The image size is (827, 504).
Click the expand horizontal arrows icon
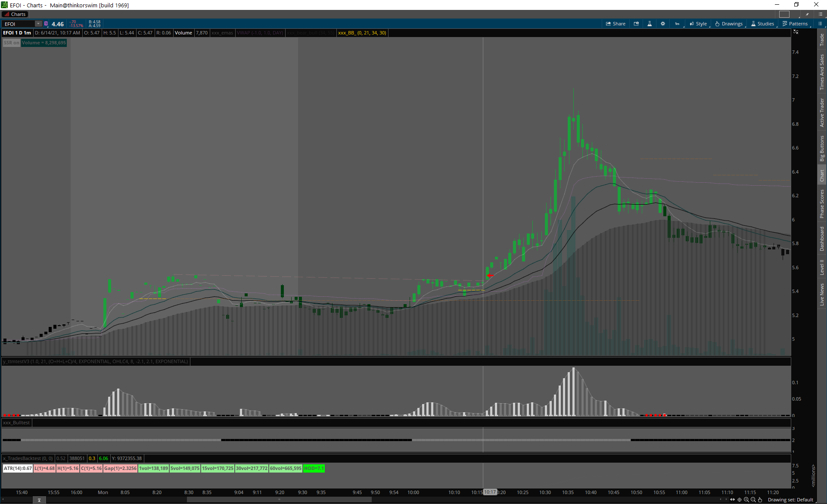pos(732,500)
